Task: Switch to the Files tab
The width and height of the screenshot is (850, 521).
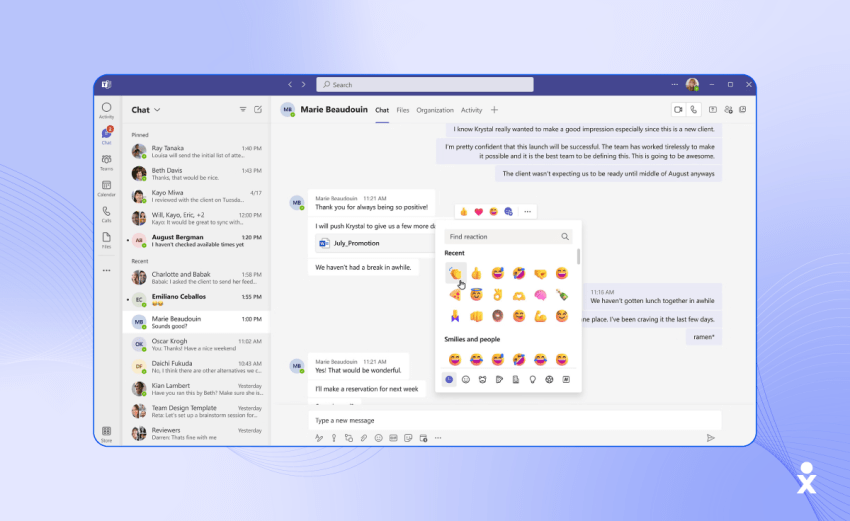Action: [x=403, y=110]
